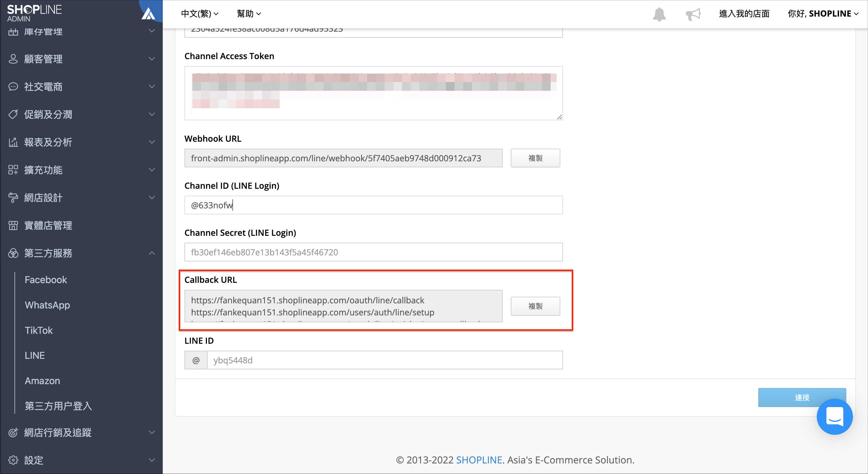Open the announcements megaphone icon
868x474 pixels.
tap(693, 14)
